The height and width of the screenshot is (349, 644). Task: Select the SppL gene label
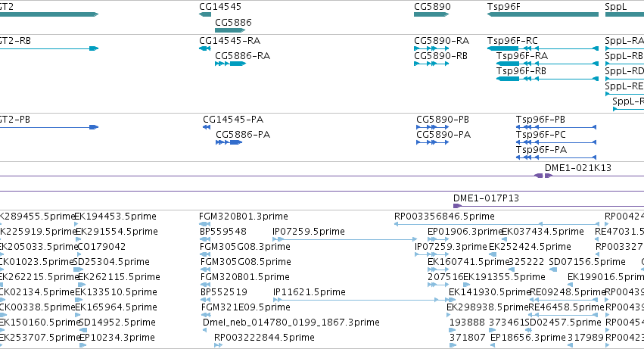point(616,7)
